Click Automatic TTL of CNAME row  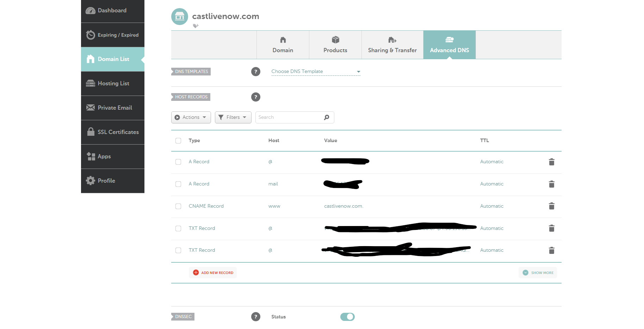[x=492, y=206]
